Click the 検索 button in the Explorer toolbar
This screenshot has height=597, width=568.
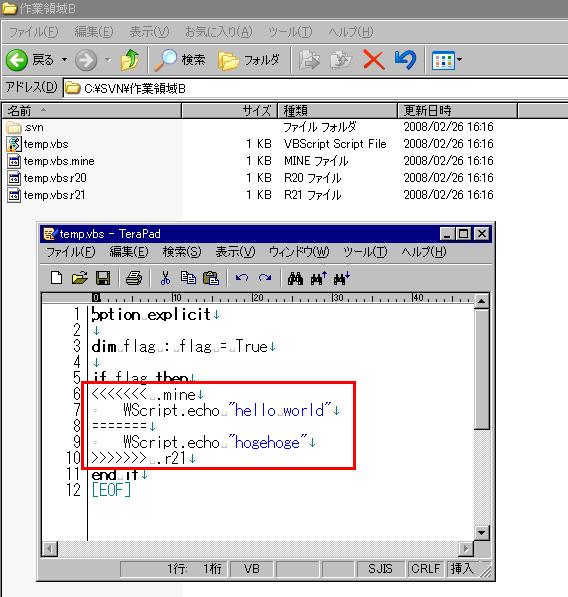pos(180,60)
